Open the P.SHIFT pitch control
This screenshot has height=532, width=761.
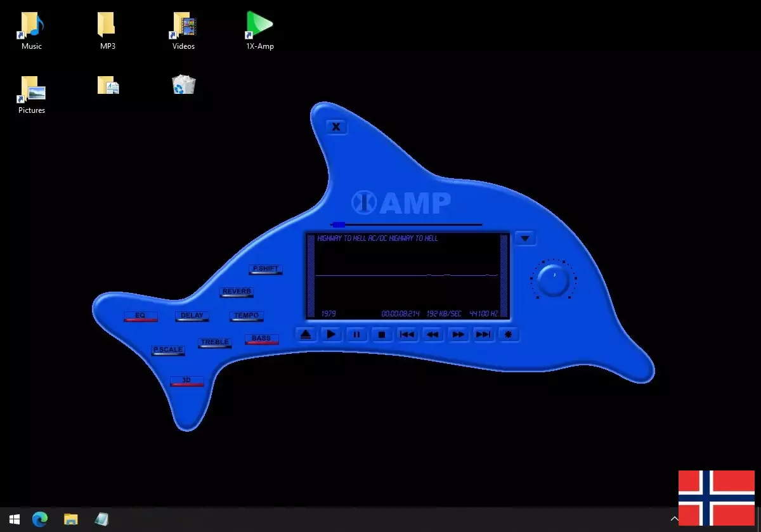266,269
